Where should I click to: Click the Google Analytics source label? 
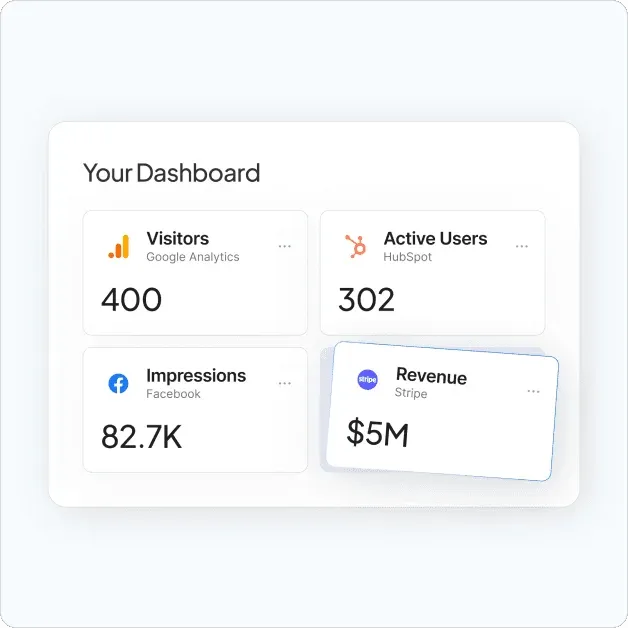pyautogui.click(x=193, y=257)
